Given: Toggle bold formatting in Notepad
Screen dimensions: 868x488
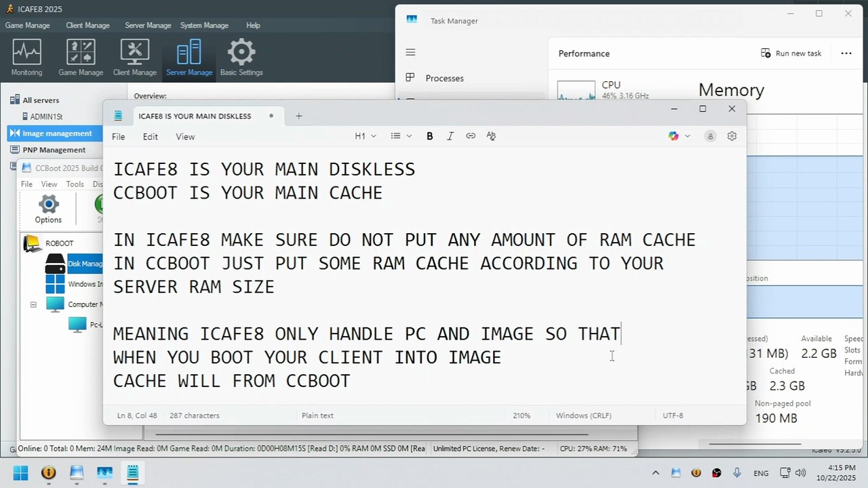Looking at the screenshot, I should coord(429,136).
